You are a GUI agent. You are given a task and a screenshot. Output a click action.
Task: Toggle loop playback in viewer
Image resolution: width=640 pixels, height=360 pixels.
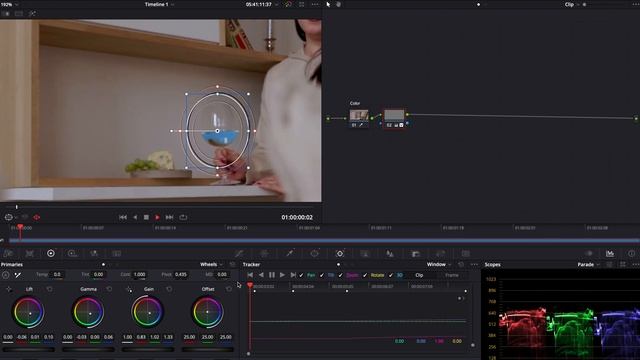[x=183, y=217]
